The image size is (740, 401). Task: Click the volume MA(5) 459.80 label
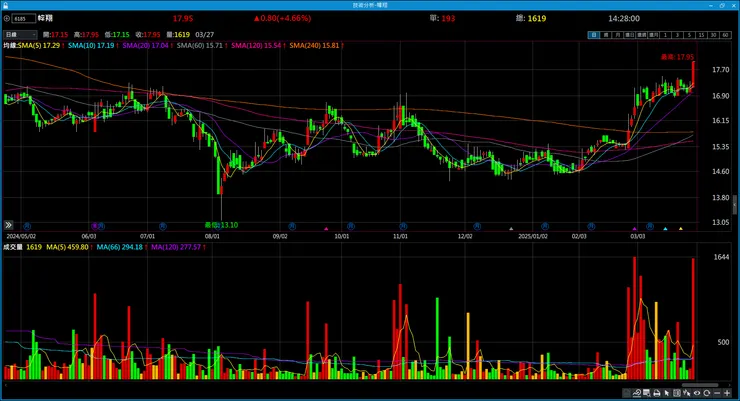click(x=67, y=247)
